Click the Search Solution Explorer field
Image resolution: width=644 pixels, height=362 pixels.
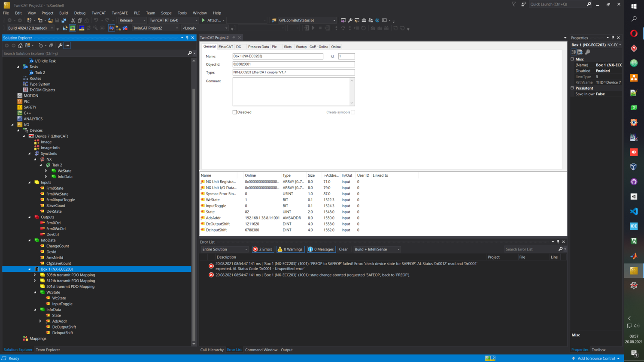tap(94, 54)
